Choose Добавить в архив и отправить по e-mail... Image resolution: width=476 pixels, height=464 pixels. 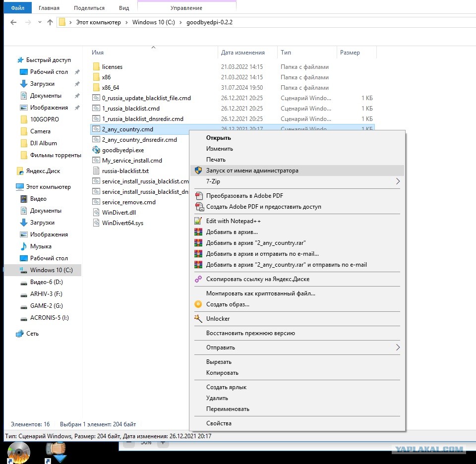click(x=262, y=254)
